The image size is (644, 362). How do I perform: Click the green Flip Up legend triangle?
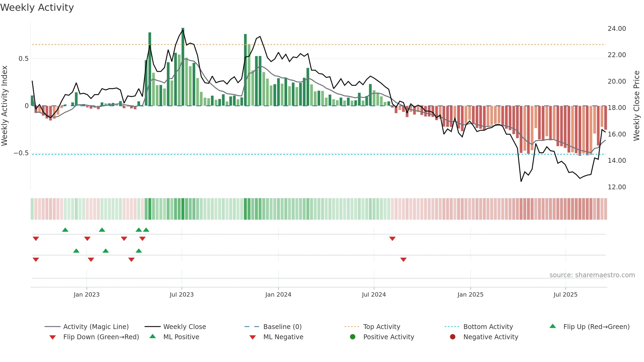553,326
